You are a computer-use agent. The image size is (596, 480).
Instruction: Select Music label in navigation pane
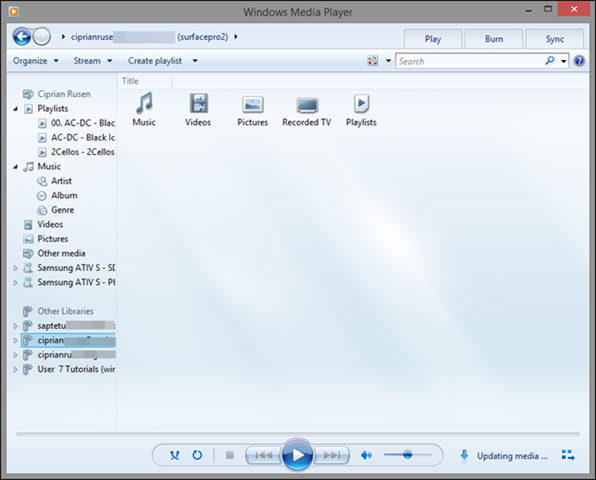[x=49, y=166]
